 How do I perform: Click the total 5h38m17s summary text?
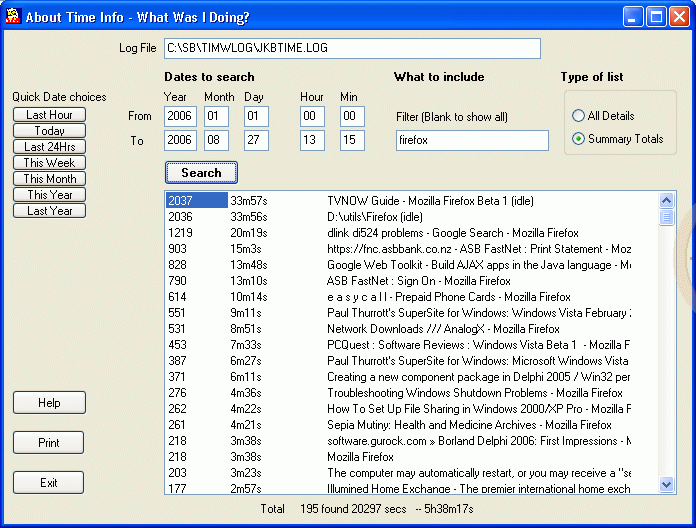(x=449, y=509)
